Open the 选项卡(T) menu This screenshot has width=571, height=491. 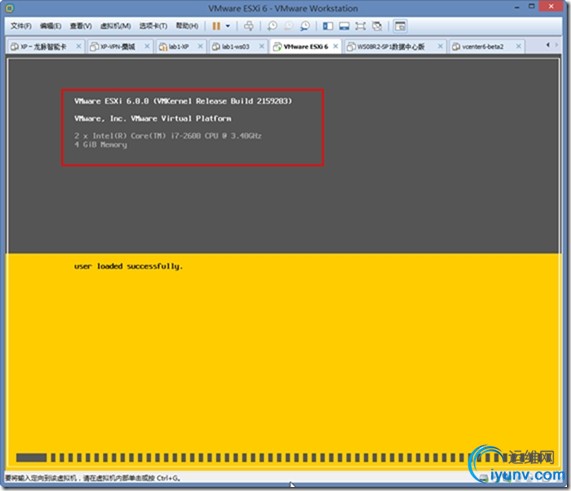(x=153, y=26)
